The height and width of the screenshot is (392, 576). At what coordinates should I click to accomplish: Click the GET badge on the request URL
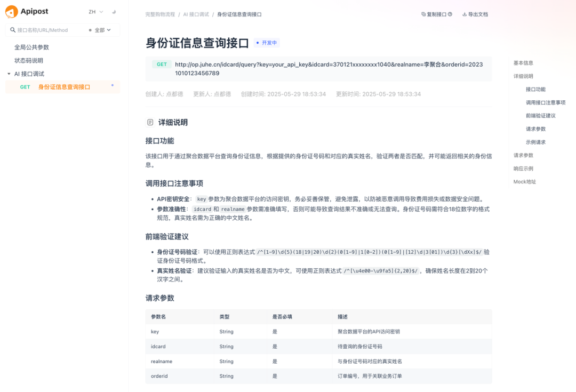[161, 64]
